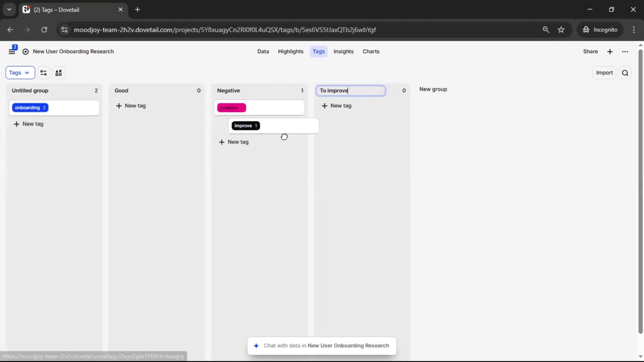Viewport: 644px width, 362px height.
Task: Click the tag board layout icon
Action: point(59,73)
